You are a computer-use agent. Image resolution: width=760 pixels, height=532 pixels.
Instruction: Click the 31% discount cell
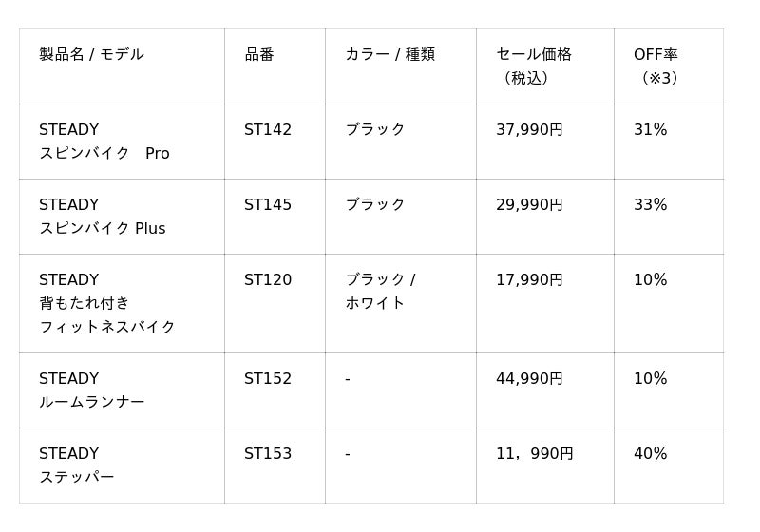coord(651,130)
